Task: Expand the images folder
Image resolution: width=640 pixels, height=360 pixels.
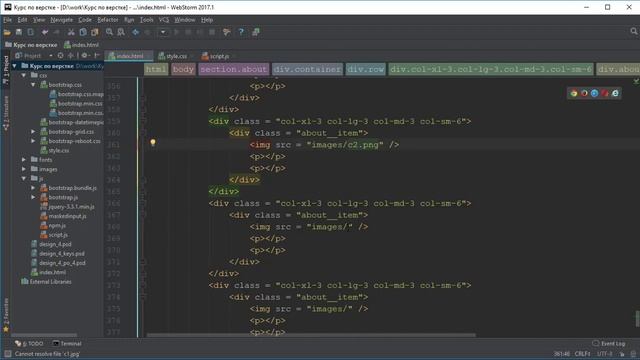Action: [x=24, y=169]
